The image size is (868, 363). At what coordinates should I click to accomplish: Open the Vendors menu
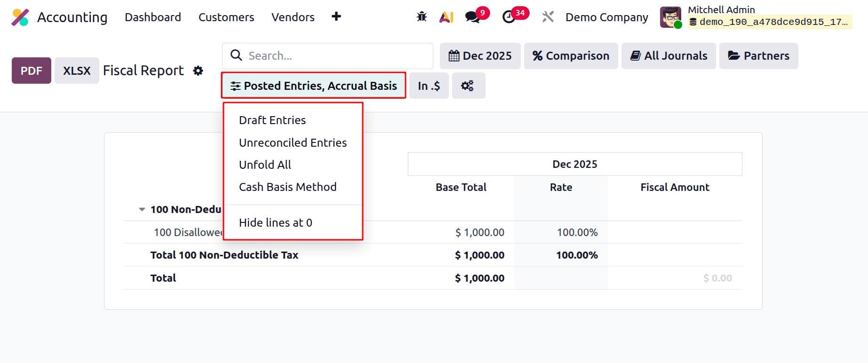[x=293, y=17]
